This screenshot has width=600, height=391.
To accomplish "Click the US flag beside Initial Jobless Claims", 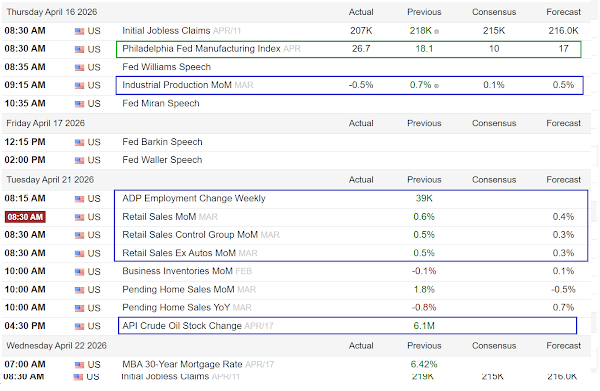I will (x=79, y=31).
